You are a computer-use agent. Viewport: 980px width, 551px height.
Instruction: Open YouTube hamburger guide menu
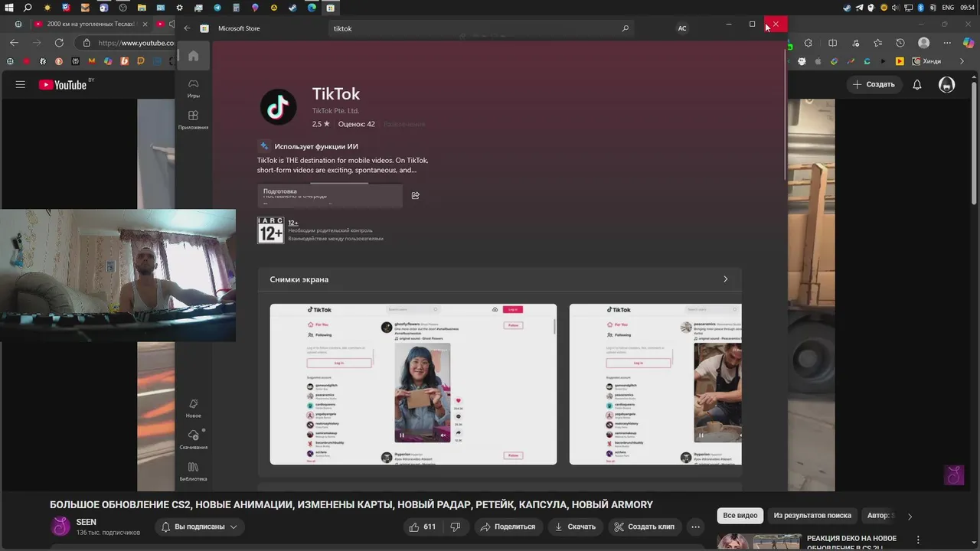(21, 84)
